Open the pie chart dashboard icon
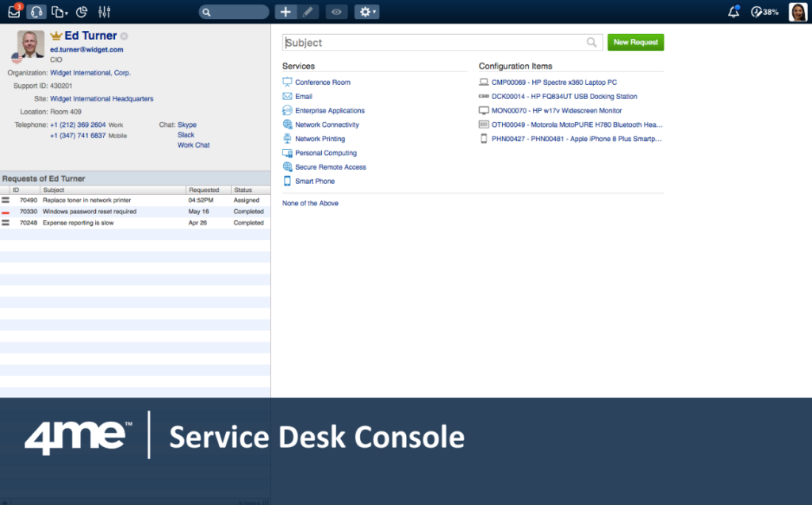This screenshot has height=505, width=812. tap(82, 11)
